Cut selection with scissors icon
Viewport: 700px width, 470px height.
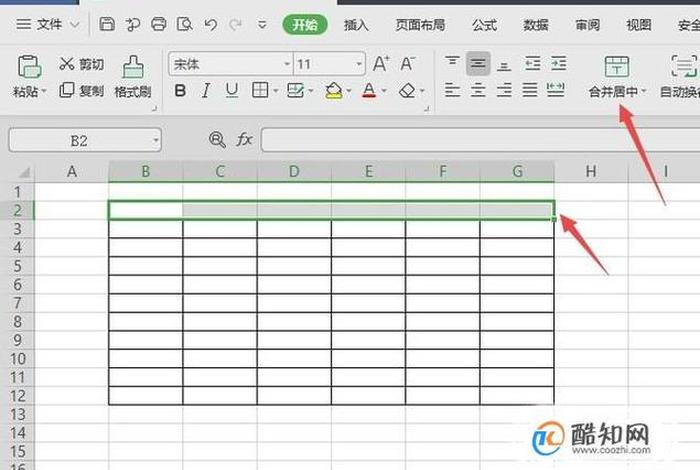67,64
